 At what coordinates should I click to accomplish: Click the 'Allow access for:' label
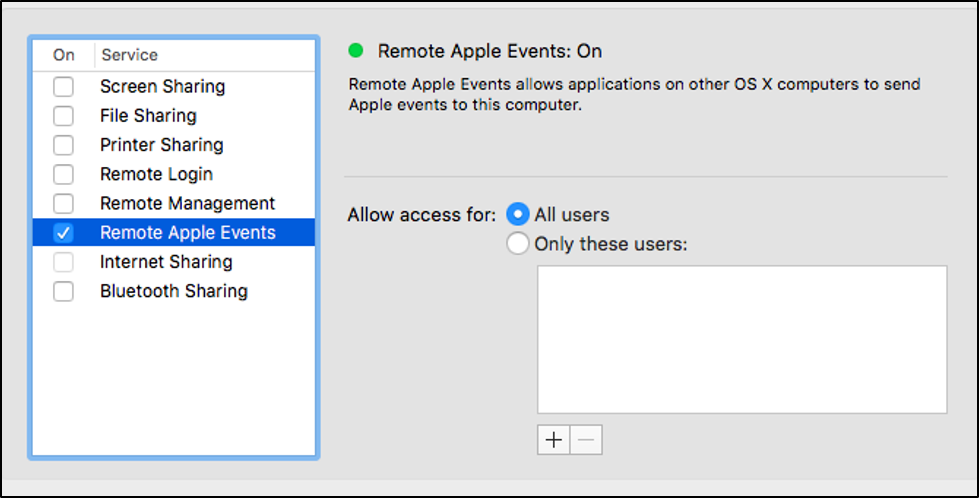click(422, 215)
